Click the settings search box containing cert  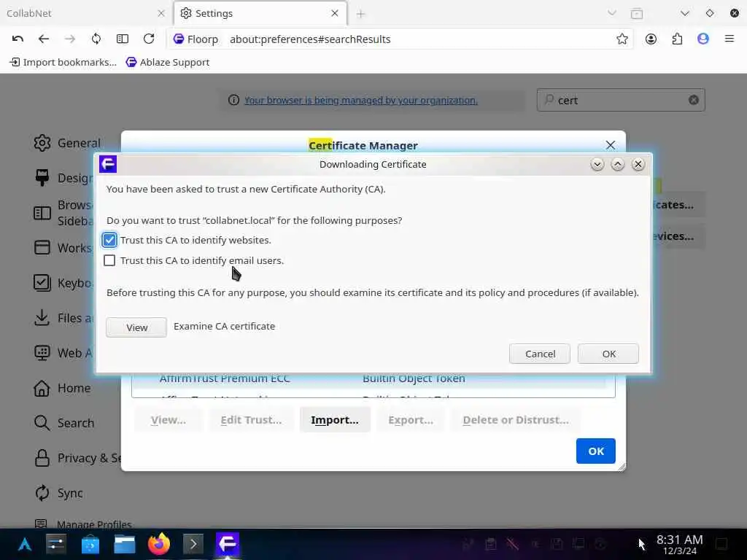pos(620,100)
